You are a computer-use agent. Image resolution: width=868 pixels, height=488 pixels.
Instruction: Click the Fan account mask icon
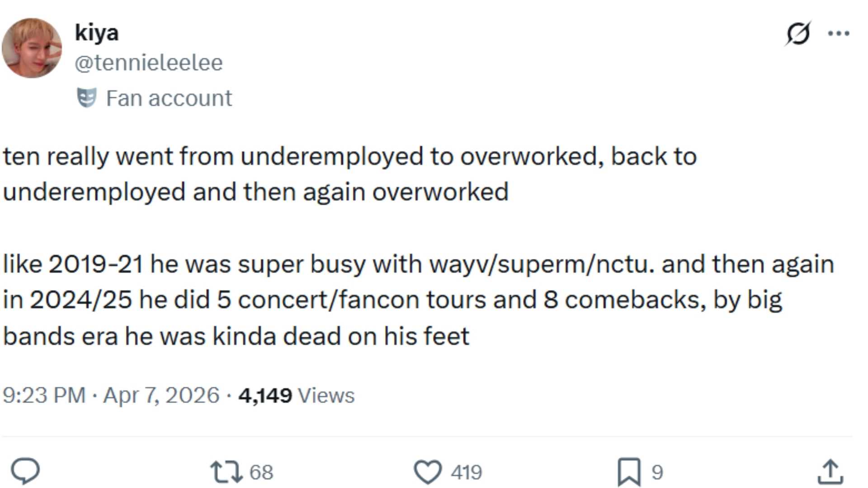(86, 98)
